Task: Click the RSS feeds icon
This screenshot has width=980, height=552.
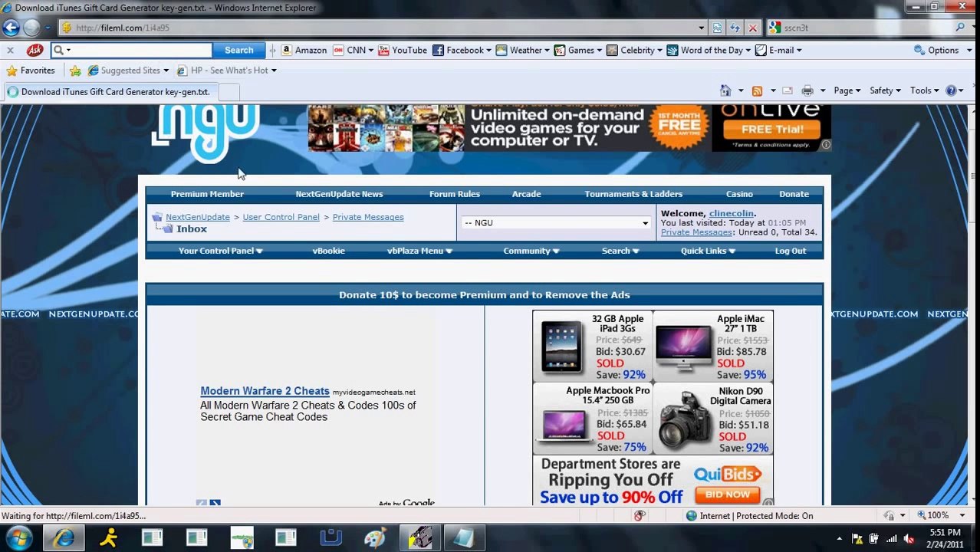Action: click(757, 90)
